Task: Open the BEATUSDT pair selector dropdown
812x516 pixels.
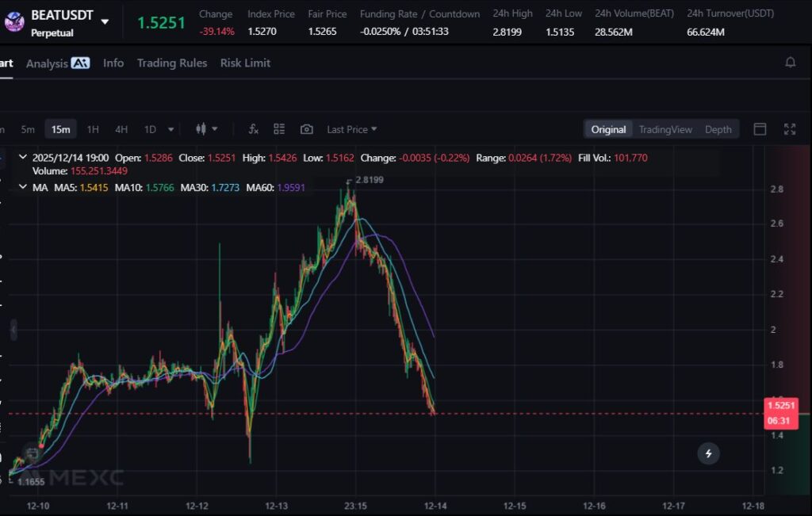Action: [x=105, y=21]
